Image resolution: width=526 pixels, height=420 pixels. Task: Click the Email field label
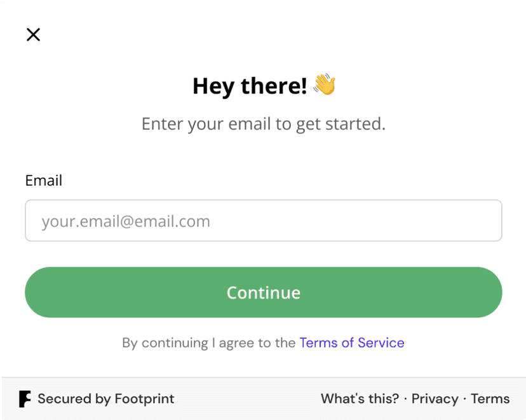coord(44,180)
